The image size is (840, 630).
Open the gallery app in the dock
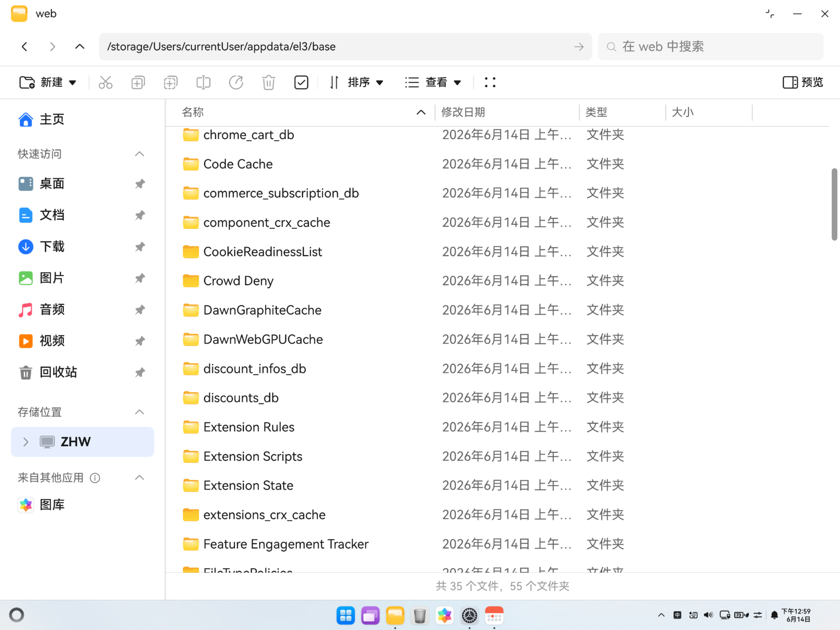[x=445, y=615]
